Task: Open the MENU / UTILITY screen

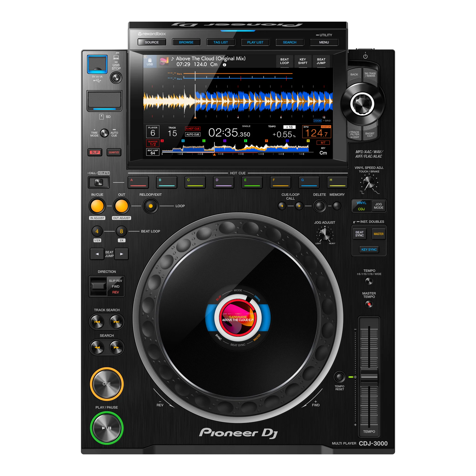Action: [x=324, y=42]
